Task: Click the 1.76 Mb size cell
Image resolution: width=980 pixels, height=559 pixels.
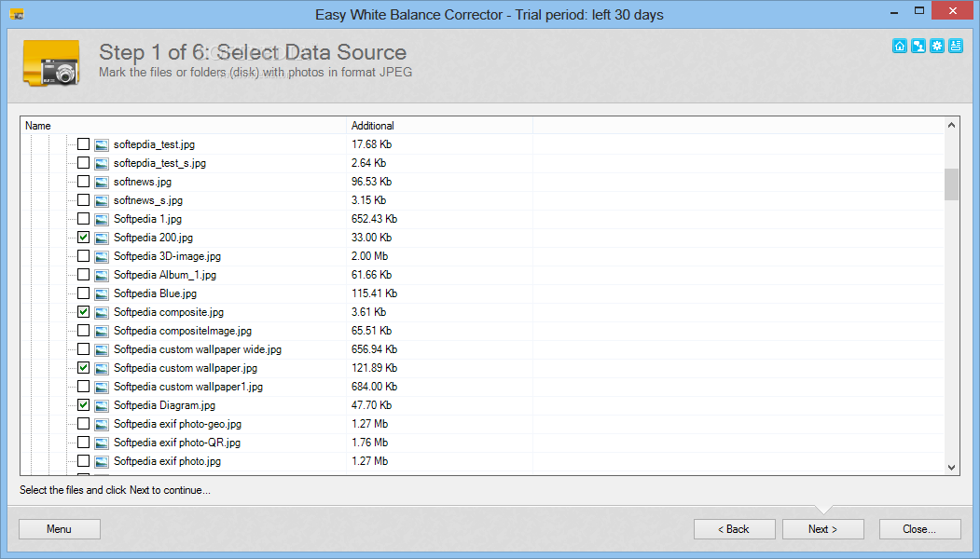Action: click(x=369, y=443)
